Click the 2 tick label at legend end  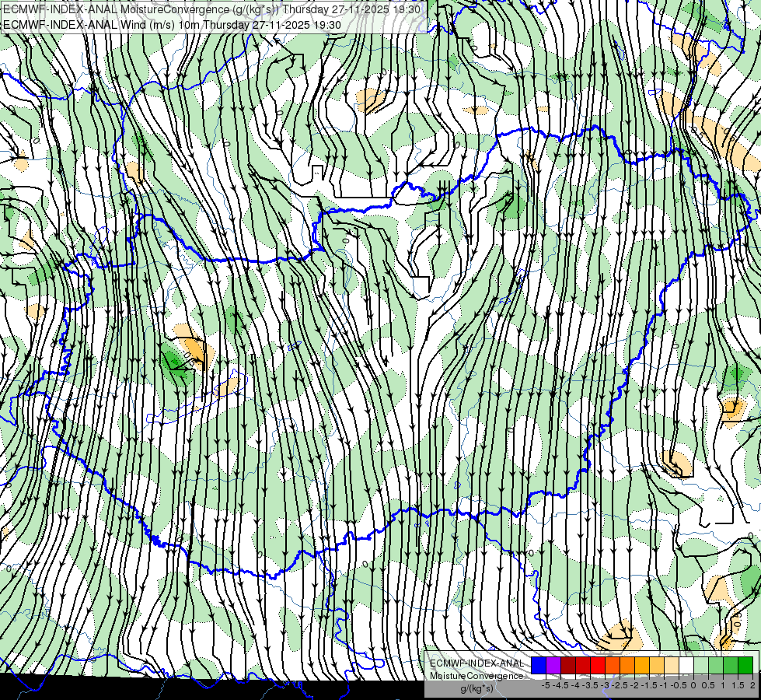(x=752, y=685)
